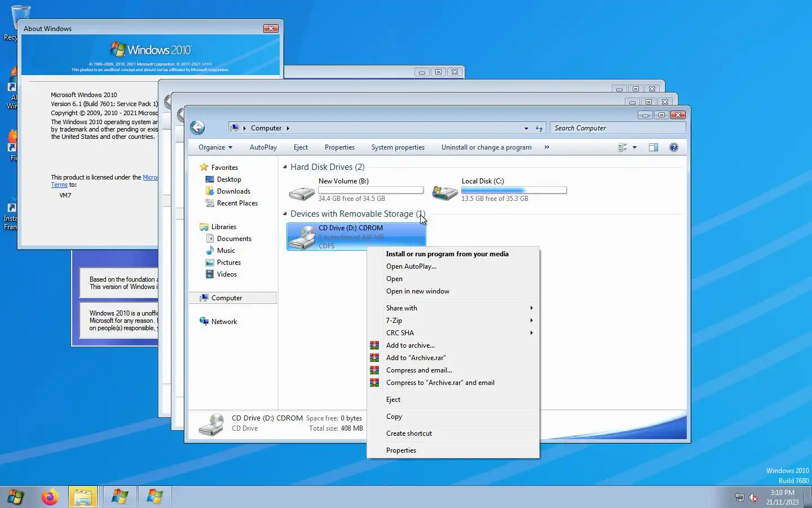The height and width of the screenshot is (508, 812).
Task: Select Local Disk (C:) drive icon
Action: coord(445,193)
